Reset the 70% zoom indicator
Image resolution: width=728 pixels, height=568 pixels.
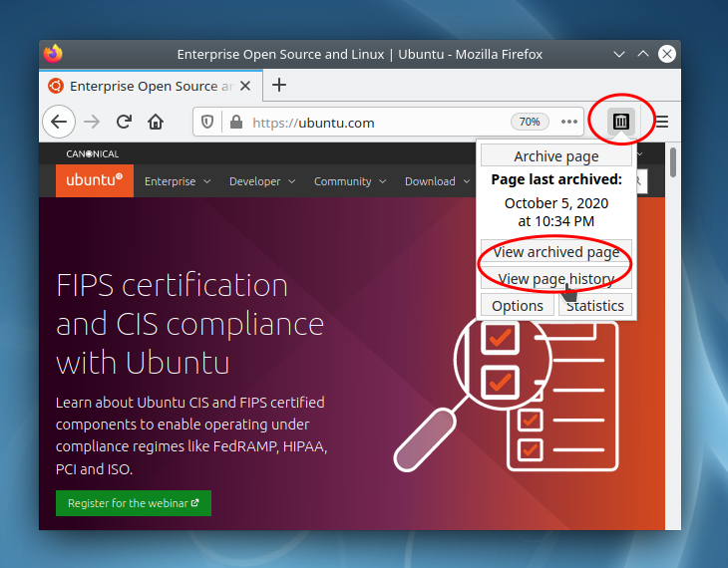[x=530, y=122]
